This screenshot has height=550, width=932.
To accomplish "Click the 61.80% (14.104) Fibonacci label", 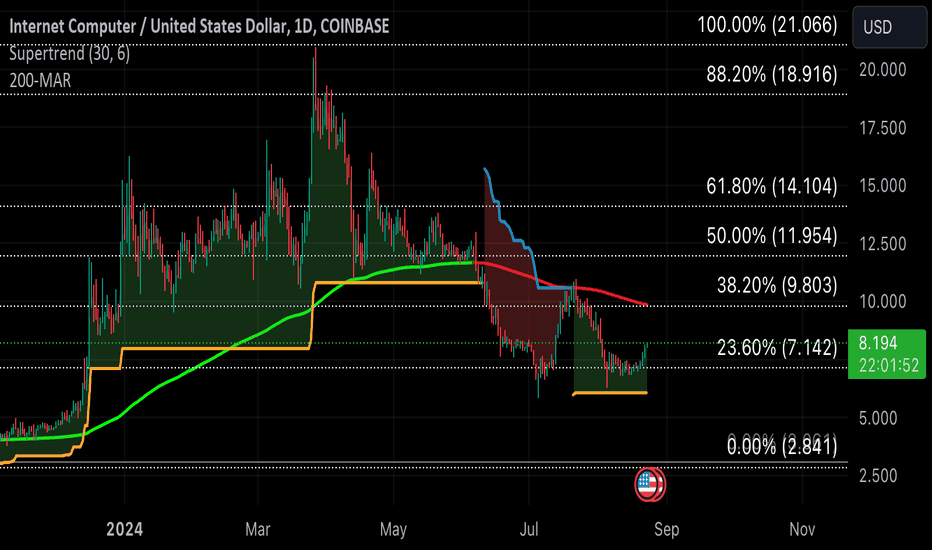I will [x=772, y=186].
